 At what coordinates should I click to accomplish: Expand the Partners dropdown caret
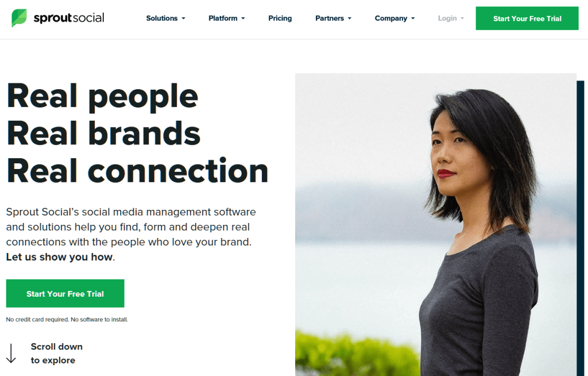[x=350, y=18]
